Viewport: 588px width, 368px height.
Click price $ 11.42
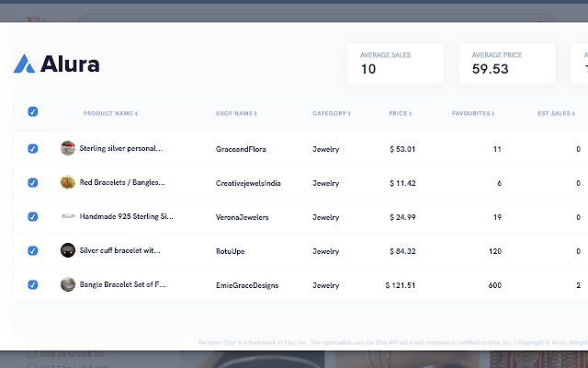coord(402,183)
